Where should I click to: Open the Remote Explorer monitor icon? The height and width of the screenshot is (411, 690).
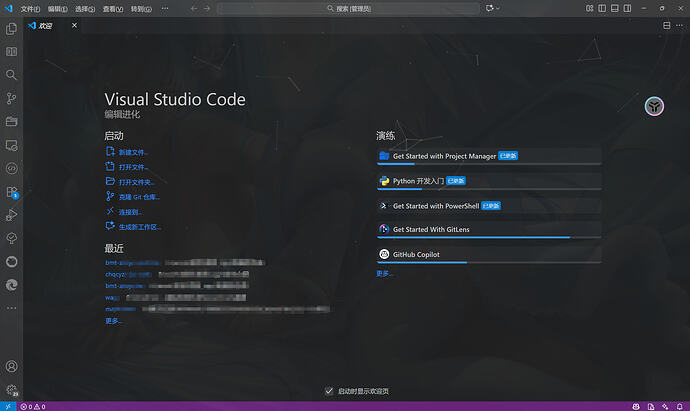[x=11, y=145]
